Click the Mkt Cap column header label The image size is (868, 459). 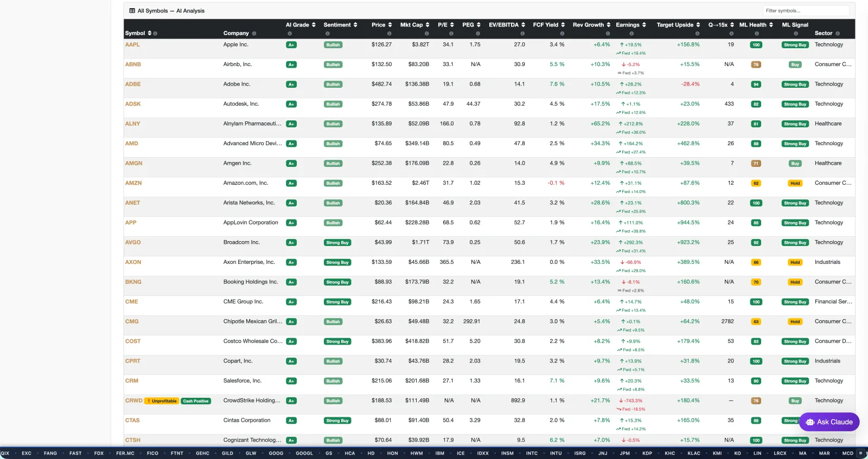pos(411,25)
